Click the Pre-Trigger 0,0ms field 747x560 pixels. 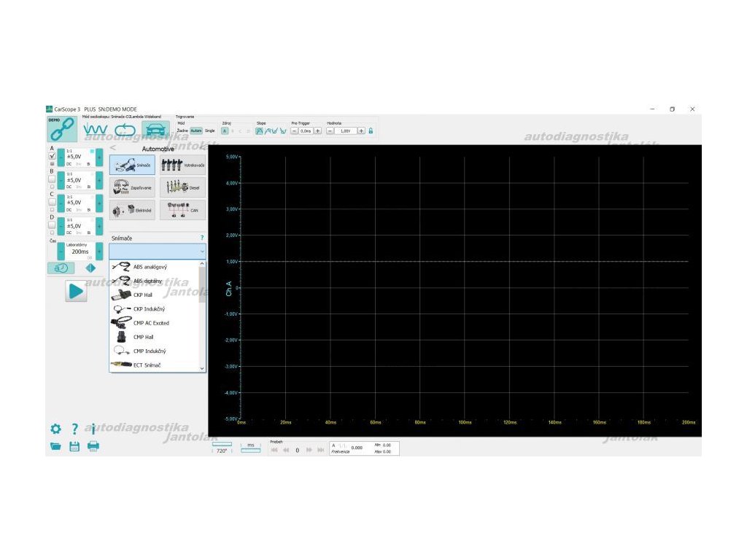click(x=306, y=131)
